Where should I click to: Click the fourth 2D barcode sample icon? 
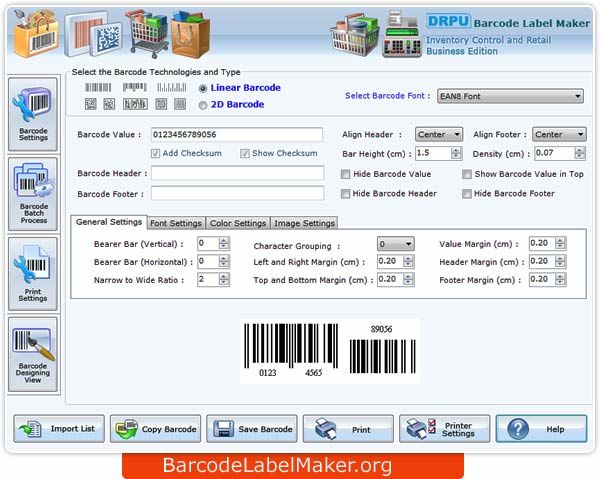161,104
